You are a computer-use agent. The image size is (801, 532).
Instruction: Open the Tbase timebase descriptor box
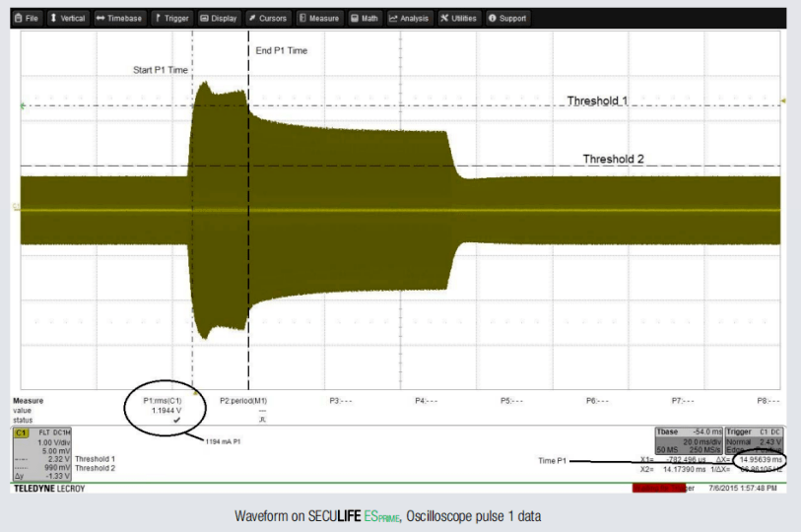pyautogui.click(x=689, y=447)
